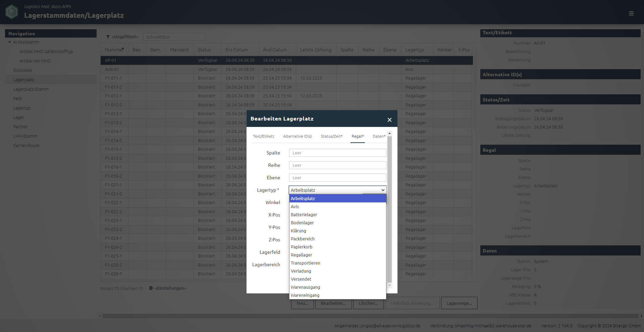Open the Regal tab

tap(358, 136)
